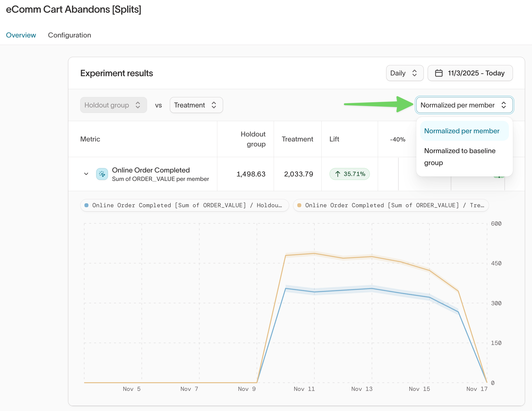Viewport: 532px width, 411px height.
Task: Select Normalized per member menu option
Action: pos(462,131)
